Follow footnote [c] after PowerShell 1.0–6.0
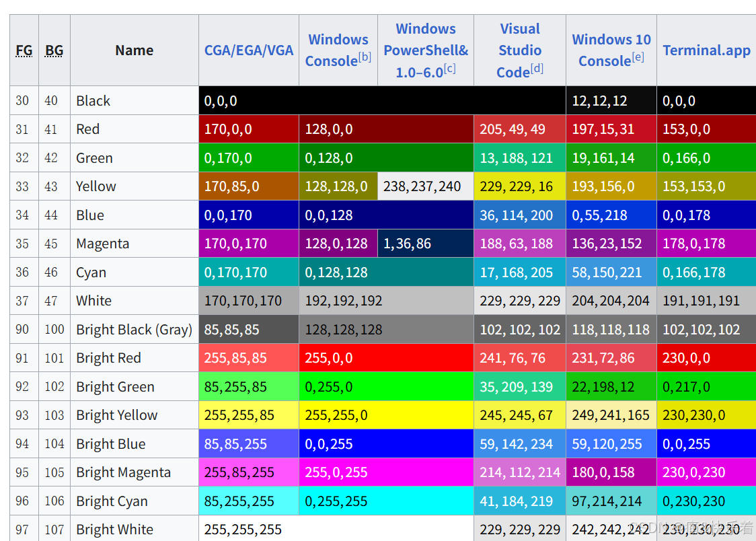This screenshot has width=756, height=541. [x=450, y=69]
